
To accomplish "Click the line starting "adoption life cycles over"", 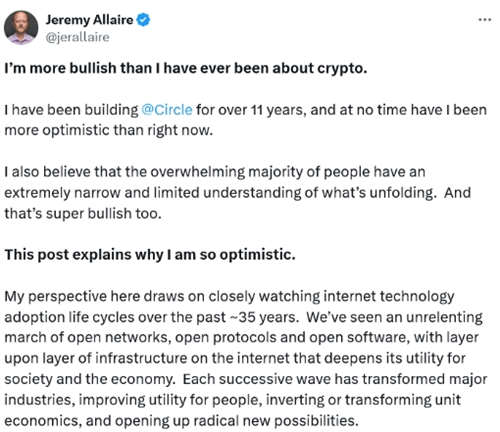I will (x=243, y=317).
